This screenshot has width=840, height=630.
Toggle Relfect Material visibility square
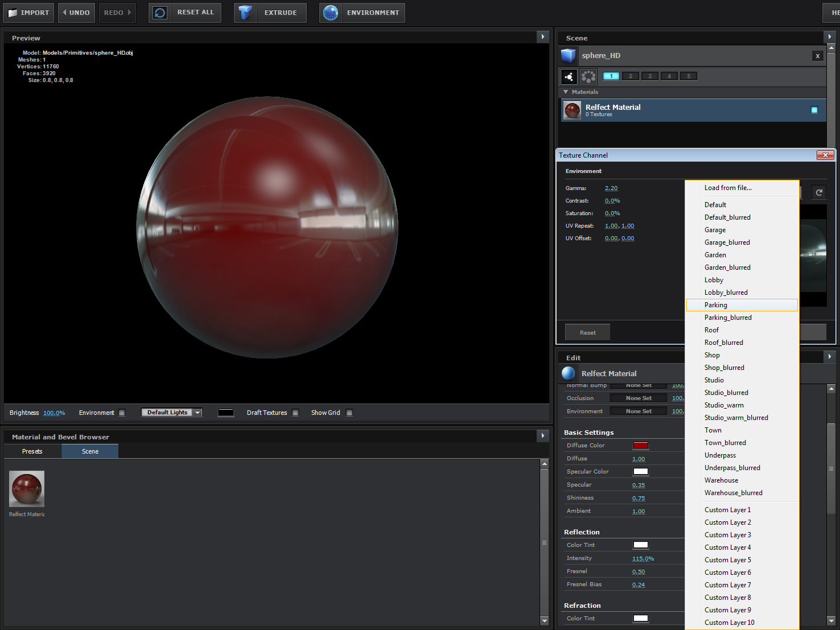[814, 110]
